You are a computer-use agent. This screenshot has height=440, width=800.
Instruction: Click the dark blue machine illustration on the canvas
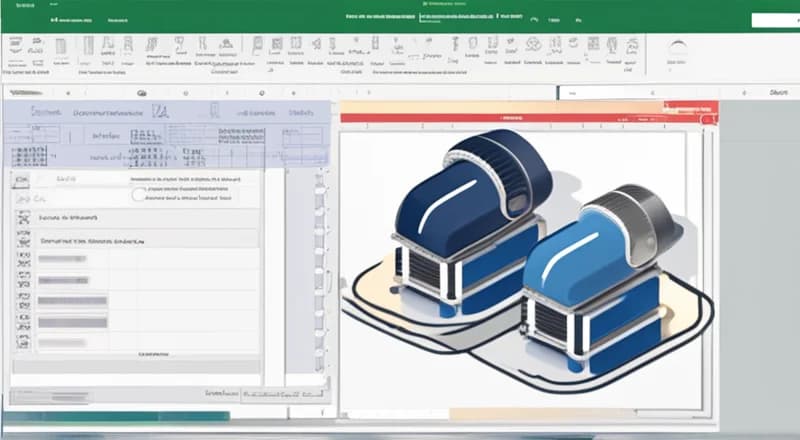pos(468,210)
